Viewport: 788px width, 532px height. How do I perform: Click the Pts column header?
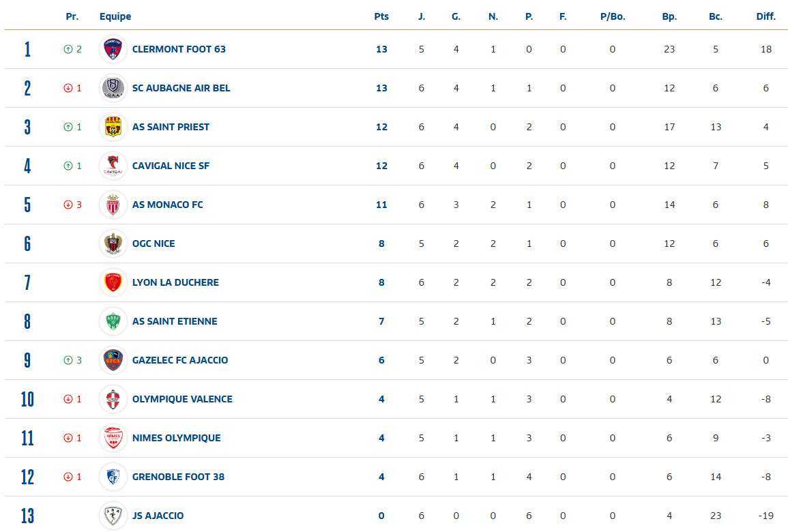pyautogui.click(x=381, y=16)
